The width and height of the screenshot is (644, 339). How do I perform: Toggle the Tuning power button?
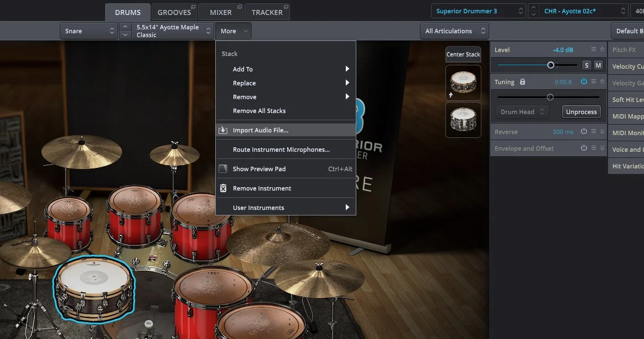(584, 81)
